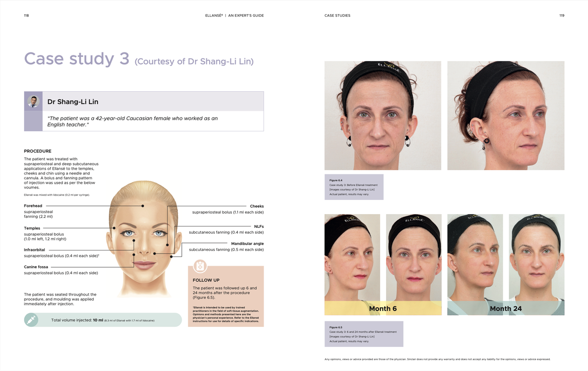Click the lidocaine mixing note under procedure
This screenshot has height=371, width=588.
pos(57,195)
